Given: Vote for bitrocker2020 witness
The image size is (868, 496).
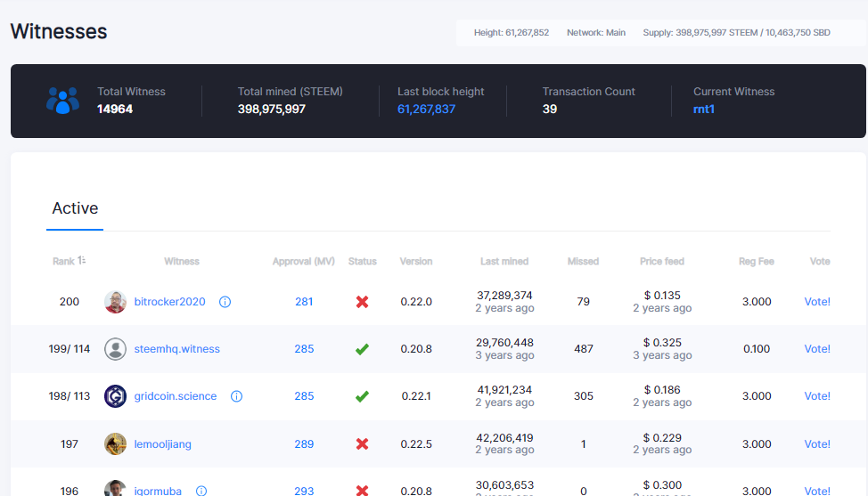Looking at the screenshot, I should 817,302.
